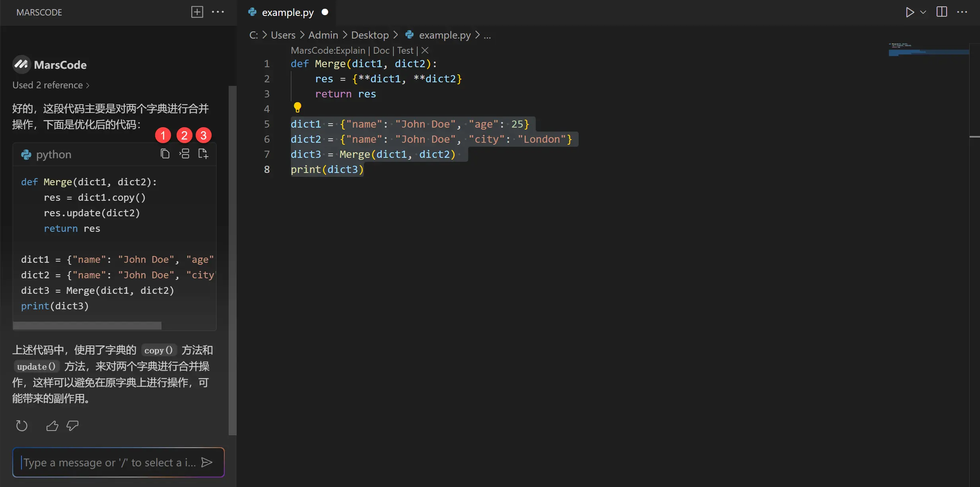The height and width of the screenshot is (487, 980).
Task: Click the lightbulb quick-fix icon
Action: pos(297,107)
